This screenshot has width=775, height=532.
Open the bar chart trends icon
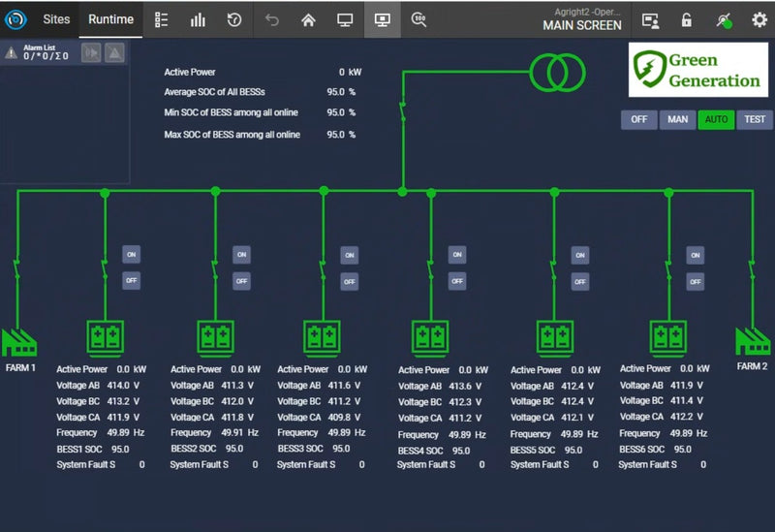click(x=198, y=19)
